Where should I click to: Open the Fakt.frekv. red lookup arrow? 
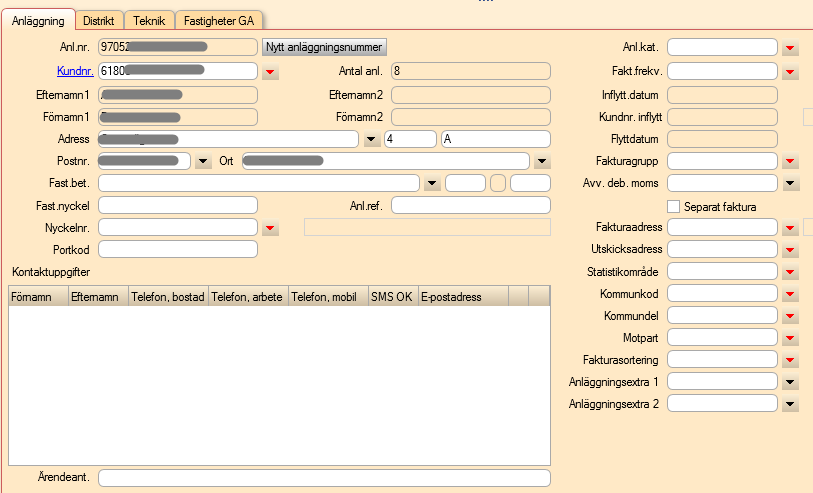[790, 72]
